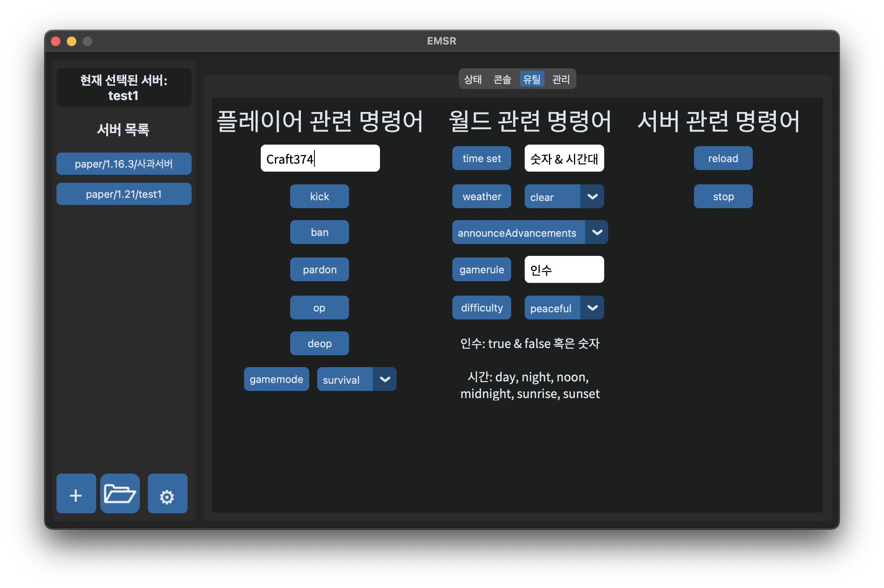884x588 pixels.
Task: Click the player name field containing Craft374
Action: (x=320, y=158)
